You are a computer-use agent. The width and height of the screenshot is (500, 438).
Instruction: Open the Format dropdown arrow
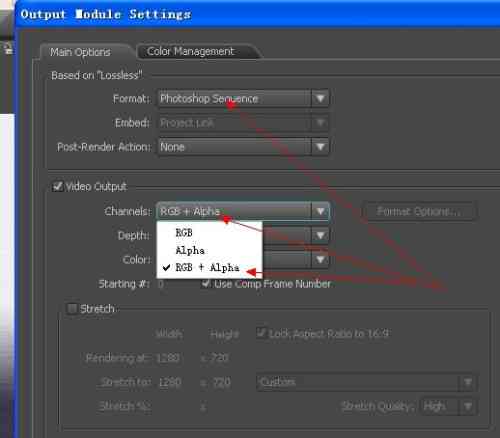point(320,99)
